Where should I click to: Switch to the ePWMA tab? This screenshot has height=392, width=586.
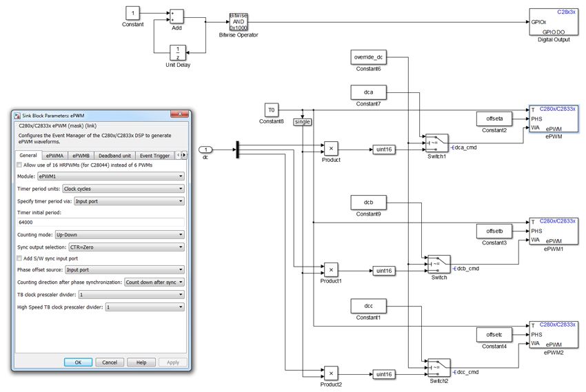pyautogui.click(x=56, y=156)
